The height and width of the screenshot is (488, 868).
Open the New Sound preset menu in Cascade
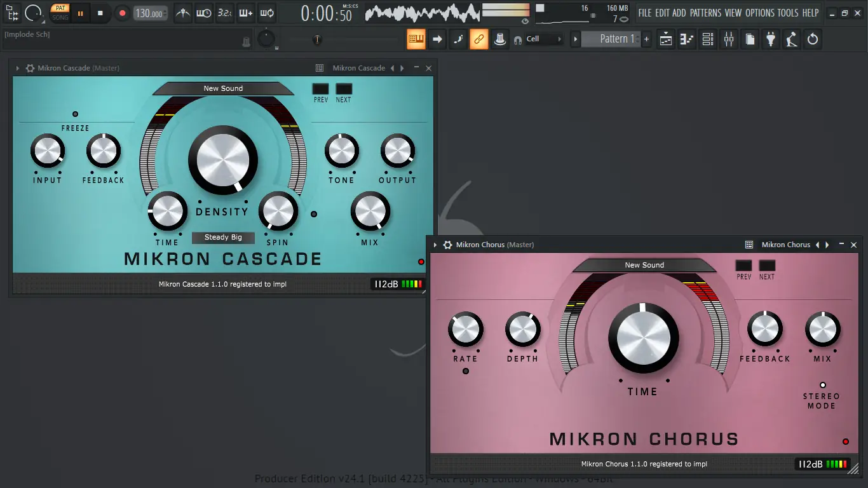click(223, 88)
